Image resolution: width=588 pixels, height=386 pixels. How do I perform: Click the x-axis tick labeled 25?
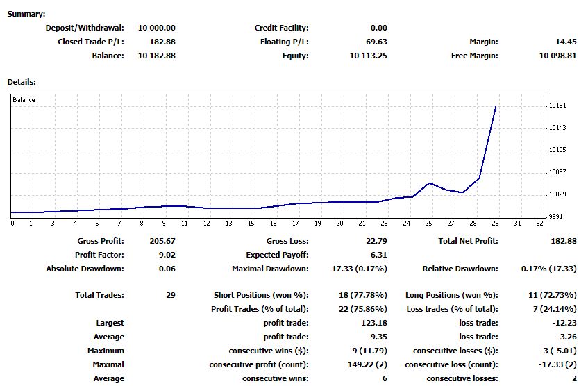tap(429, 223)
